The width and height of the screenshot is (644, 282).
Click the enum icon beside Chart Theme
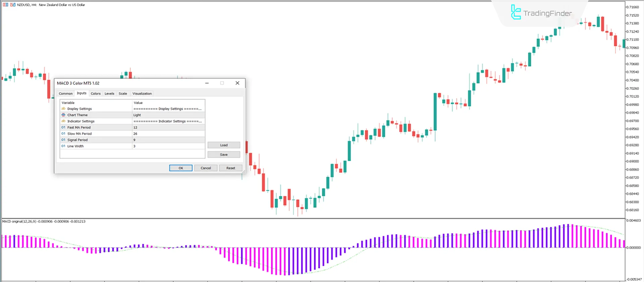63,115
